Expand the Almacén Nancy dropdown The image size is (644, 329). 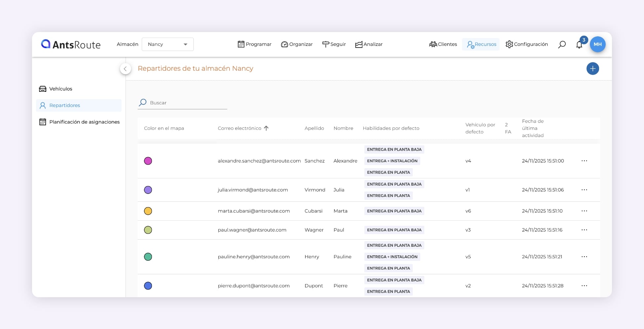tap(167, 44)
